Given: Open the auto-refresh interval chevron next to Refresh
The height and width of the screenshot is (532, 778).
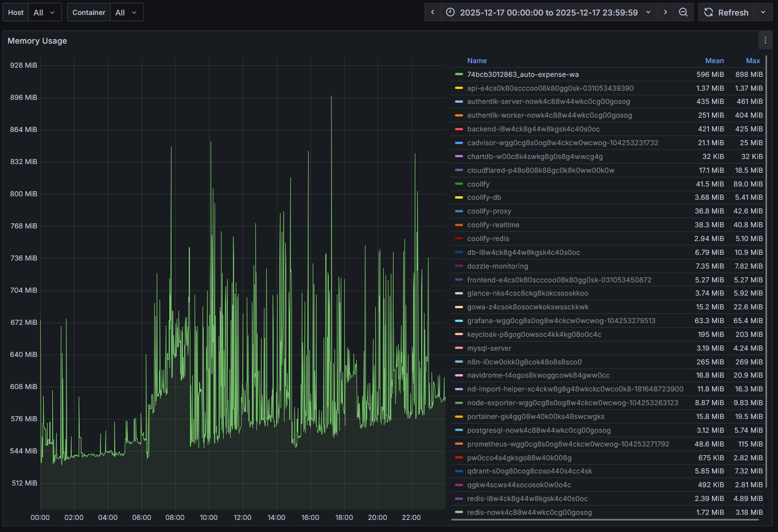Looking at the screenshot, I should [x=763, y=12].
